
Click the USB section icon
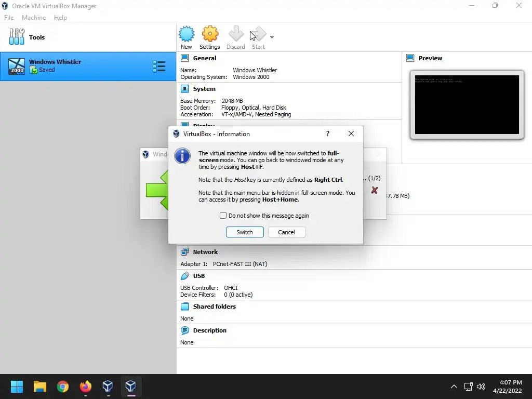tap(184, 276)
